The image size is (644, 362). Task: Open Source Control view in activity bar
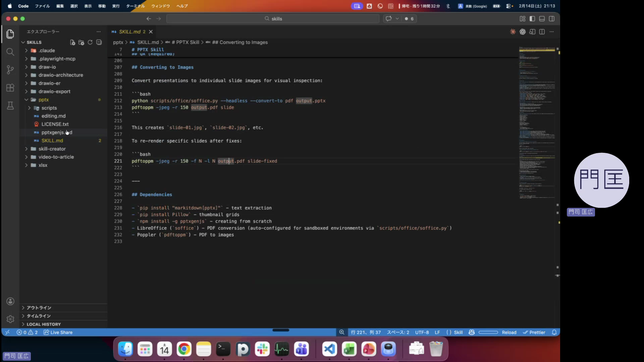click(10, 70)
